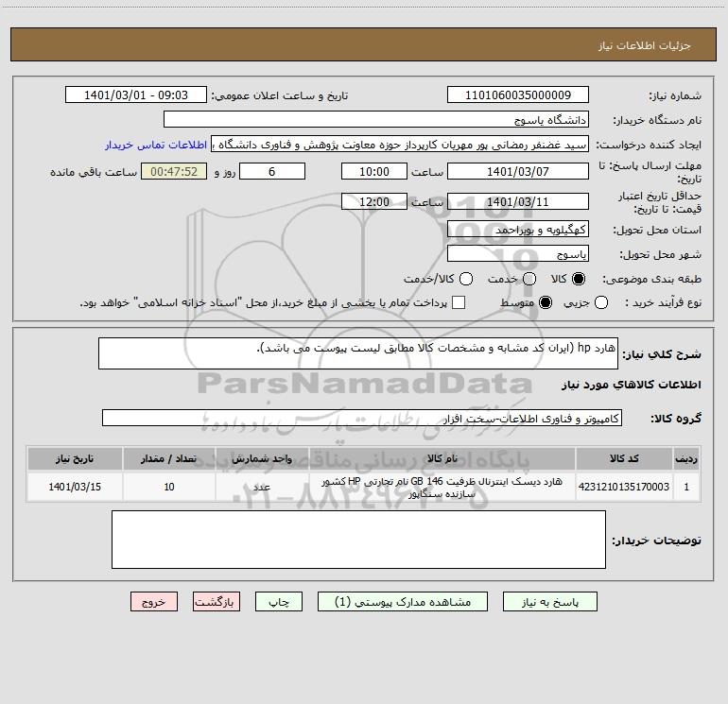Click the remaining time countdown 00:47:52

[x=174, y=171]
